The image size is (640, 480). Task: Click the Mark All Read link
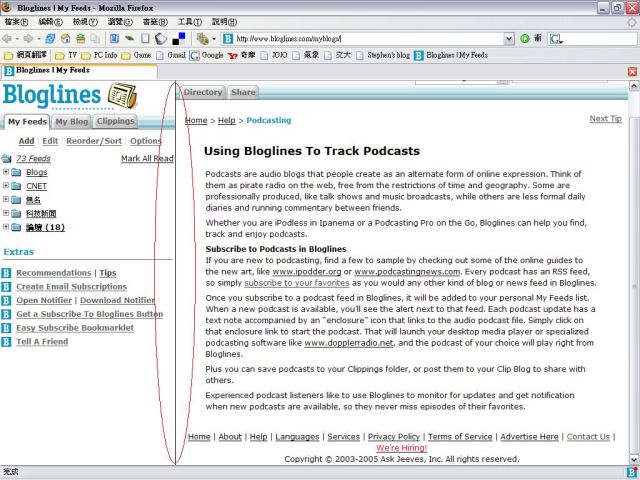point(146,159)
